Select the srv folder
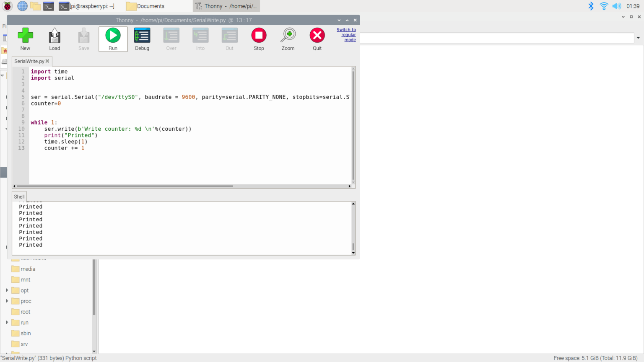Screen dimensions: 644x362 click(20, 344)
